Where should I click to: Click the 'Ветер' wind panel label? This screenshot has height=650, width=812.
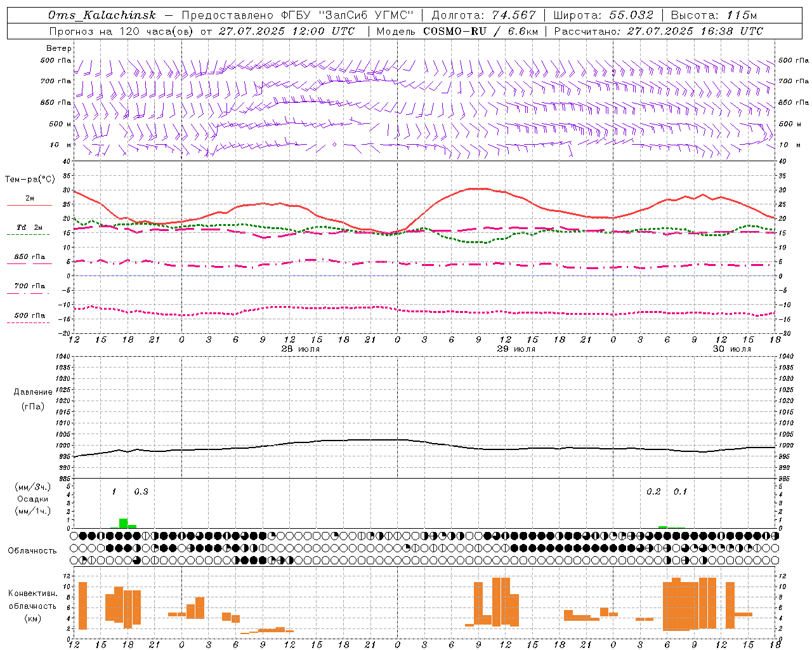coord(59,48)
